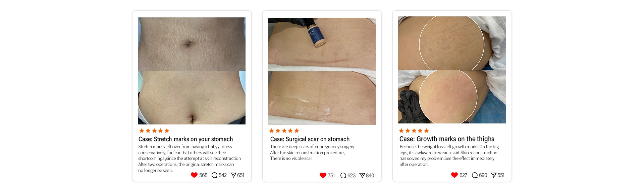The width and height of the screenshot is (644, 184).
Task: View surgical scar photo with bottle
Action: click(x=322, y=44)
